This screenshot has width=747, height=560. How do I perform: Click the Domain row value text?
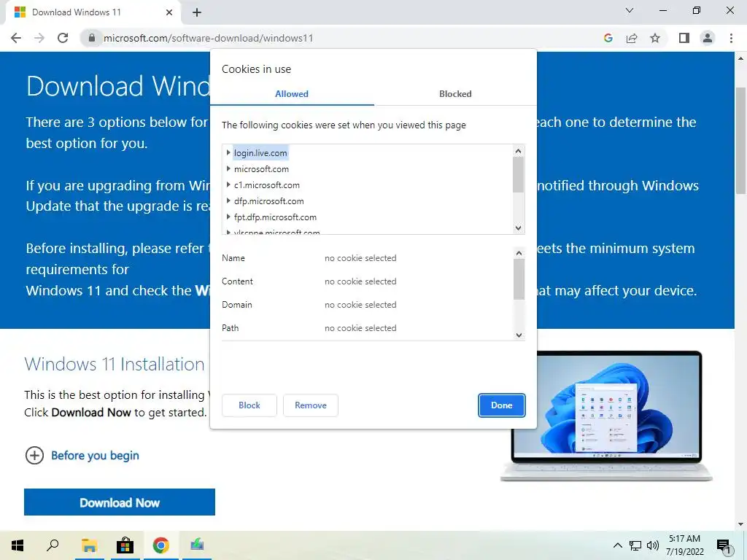click(x=360, y=305)
